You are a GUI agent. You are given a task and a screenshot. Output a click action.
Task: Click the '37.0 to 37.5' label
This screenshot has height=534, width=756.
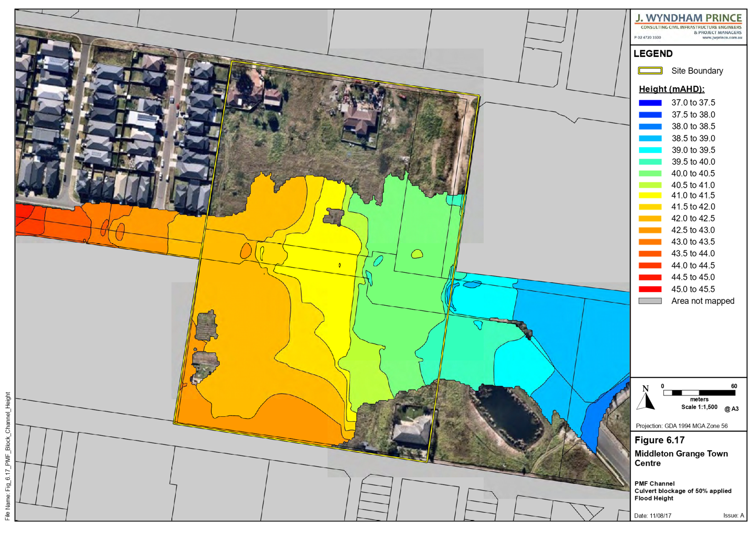click(693, 103)
